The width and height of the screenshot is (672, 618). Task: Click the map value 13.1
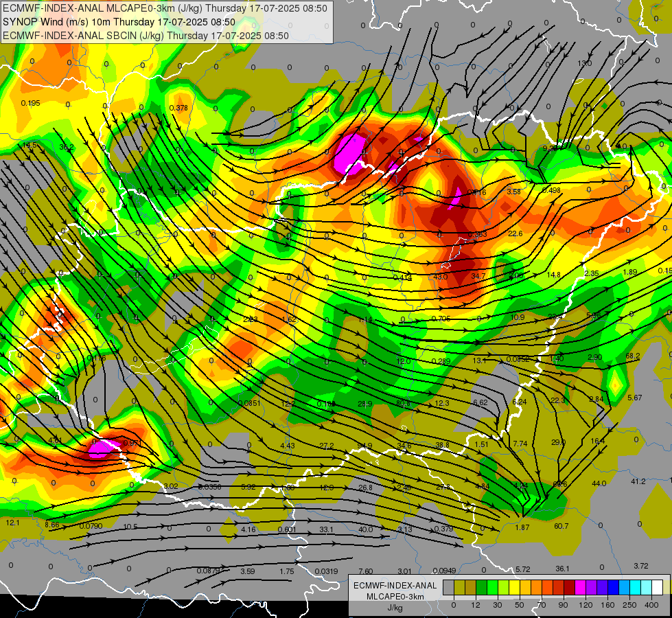pos(479,360)
